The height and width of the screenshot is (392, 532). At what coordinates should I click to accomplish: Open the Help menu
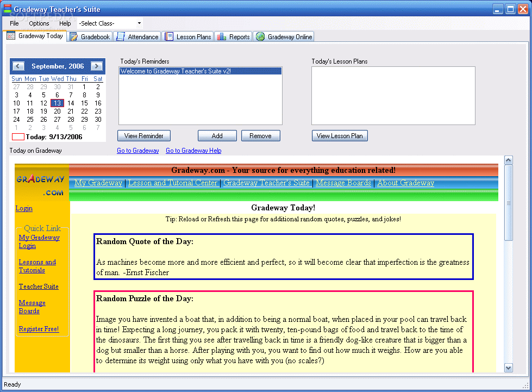pyautogui.click(x=65, y=23)
